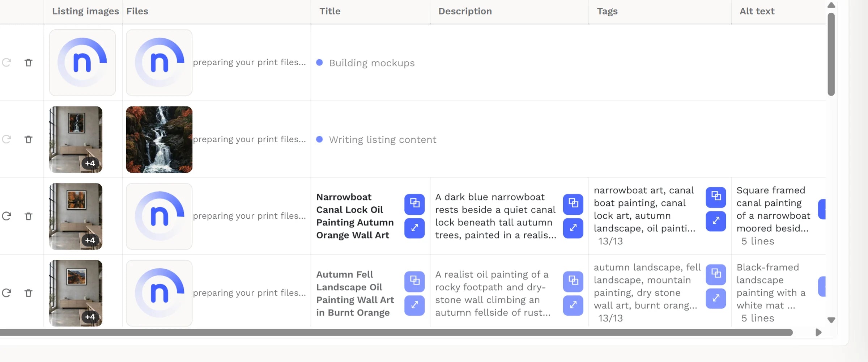Click the Tags column header
Image resolution: width=868 pixels, height=362 pixels.
click(x=607, y=11)
